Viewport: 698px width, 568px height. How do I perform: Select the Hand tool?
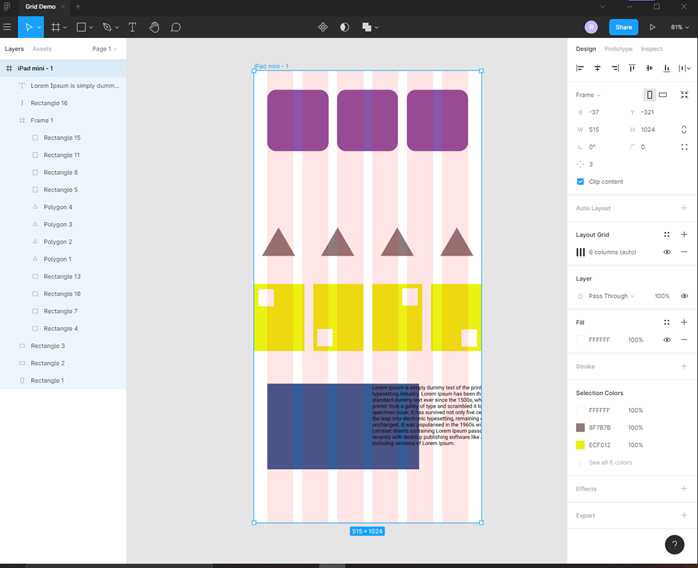(154, 27)
